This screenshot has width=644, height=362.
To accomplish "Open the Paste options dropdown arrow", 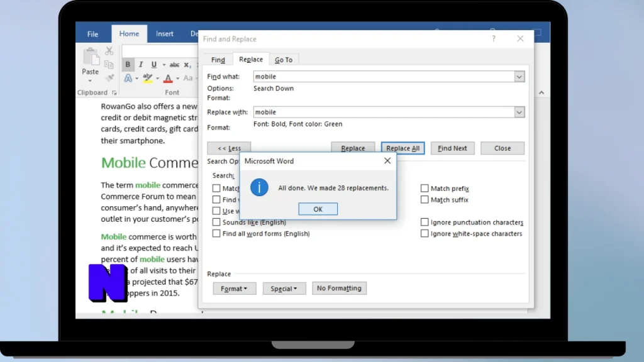I will (90, 81).
